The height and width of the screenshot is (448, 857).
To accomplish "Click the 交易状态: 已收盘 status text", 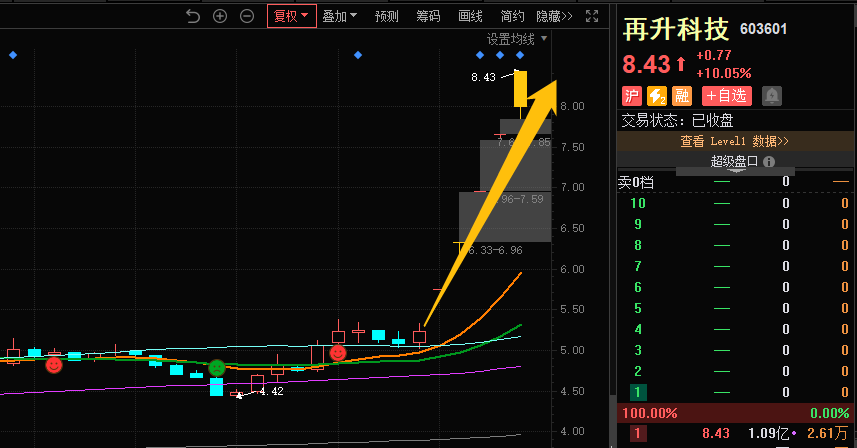I will pyautogui.click(x=677, y=120).
